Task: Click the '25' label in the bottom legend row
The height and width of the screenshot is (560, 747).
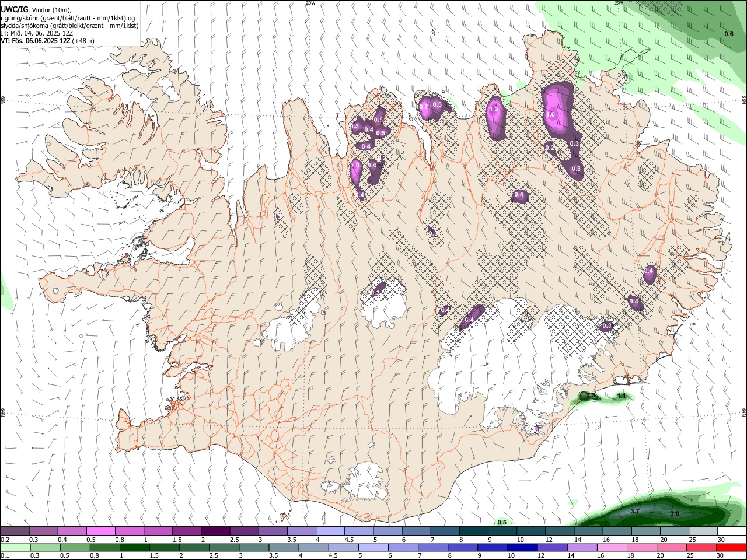Action: tap(691, 556)
